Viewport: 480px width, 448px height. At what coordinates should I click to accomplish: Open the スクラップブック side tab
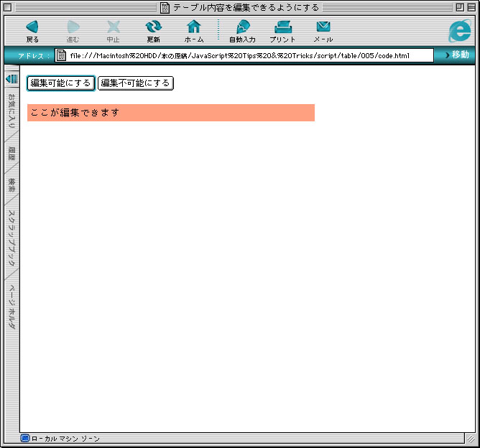click(11, 238)
